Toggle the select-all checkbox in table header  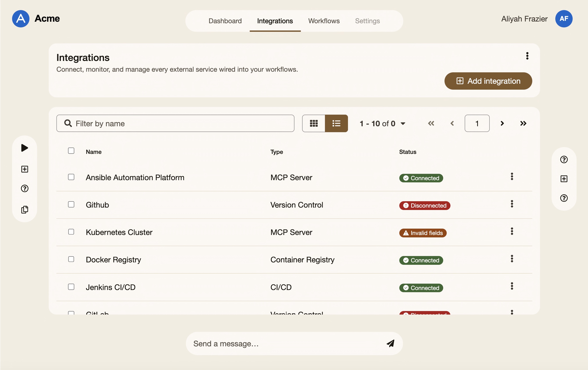pyautogui.click(x=71, y=151)
